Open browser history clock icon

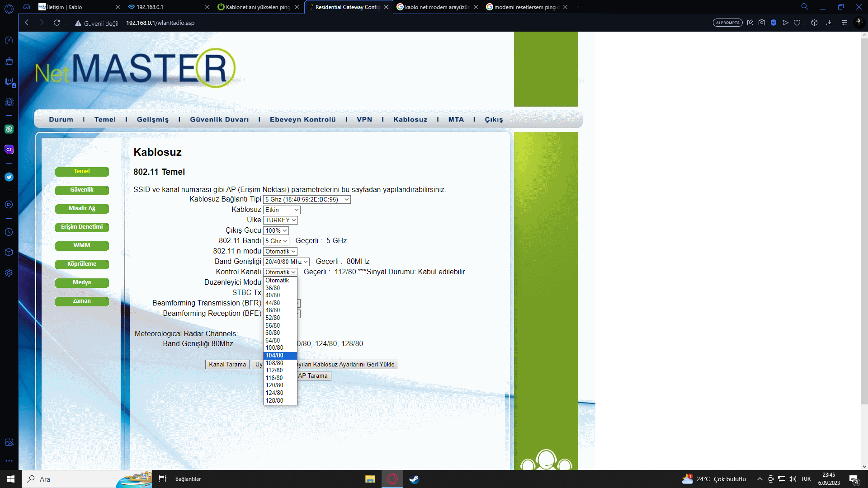click(9, 232)
